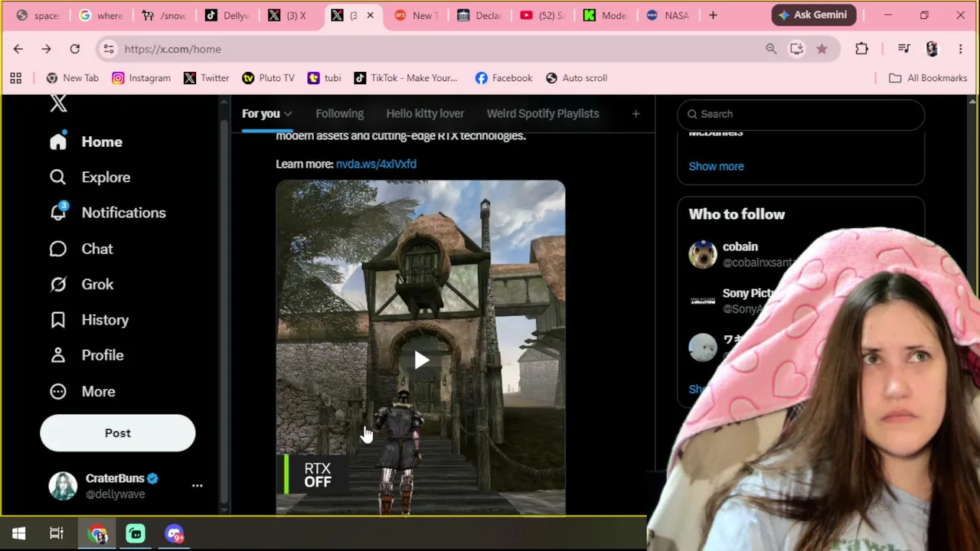Open the media controls icon
This screenshot has height=551, width=980.
903,49
